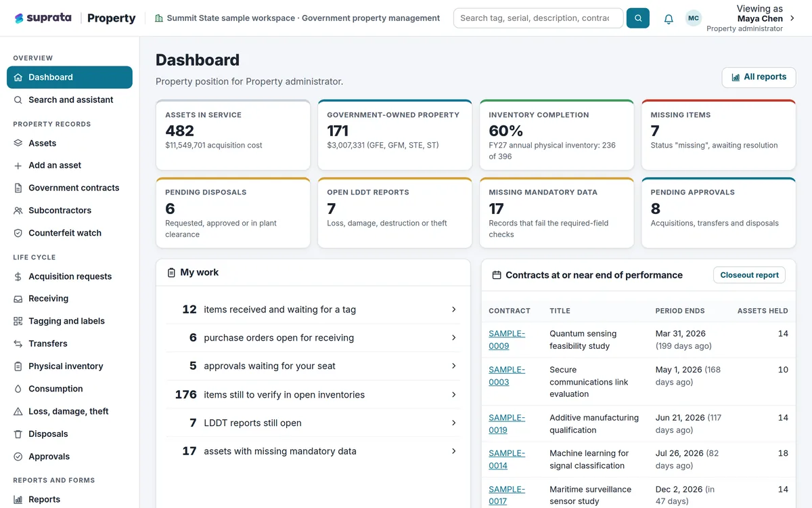812x508 pixels.
Task: Click the Consumption droplet icon
Action: pyautogui.click(x=18, y=389)
